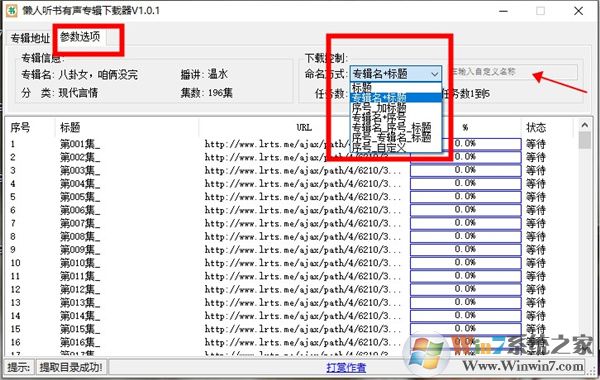Switch to the 参数选项 tab
The width and height of the screenshot is (600, 380).
(x=80, y=37)
